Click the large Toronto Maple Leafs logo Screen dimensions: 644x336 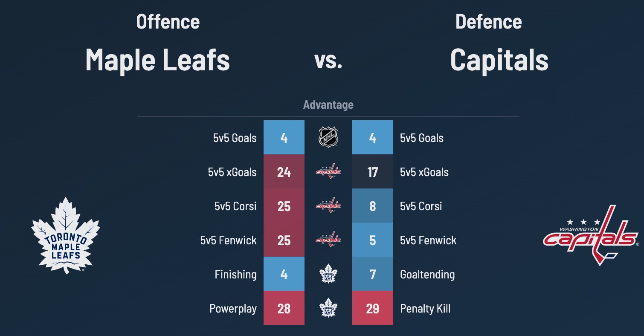(x=65, y=235)
